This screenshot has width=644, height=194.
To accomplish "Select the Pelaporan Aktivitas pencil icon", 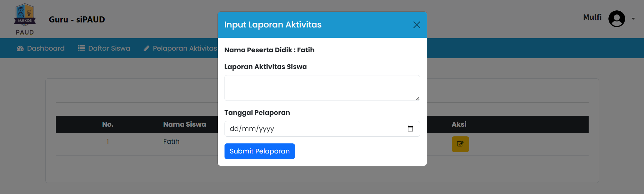I will click(x=146, y=48).
